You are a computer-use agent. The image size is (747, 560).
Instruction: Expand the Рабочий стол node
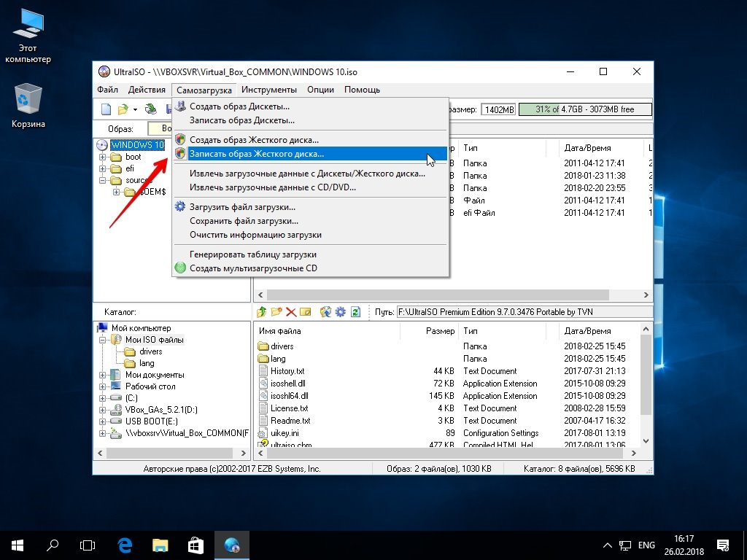click(x=102, y=386)
